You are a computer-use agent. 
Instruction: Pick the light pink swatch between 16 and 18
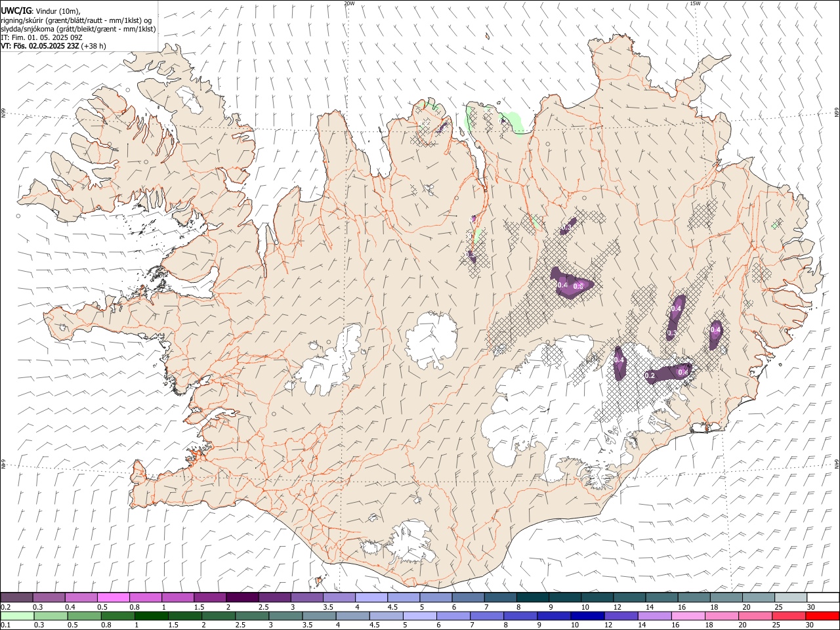pos(688,616)
